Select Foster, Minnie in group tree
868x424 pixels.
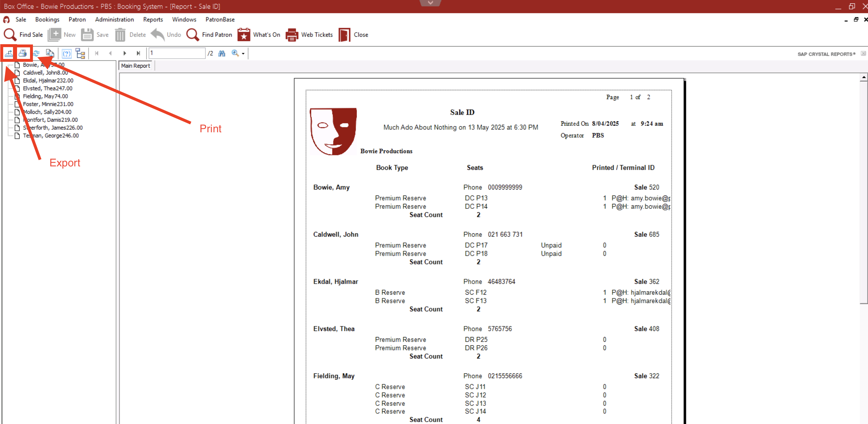pos(48,104)
